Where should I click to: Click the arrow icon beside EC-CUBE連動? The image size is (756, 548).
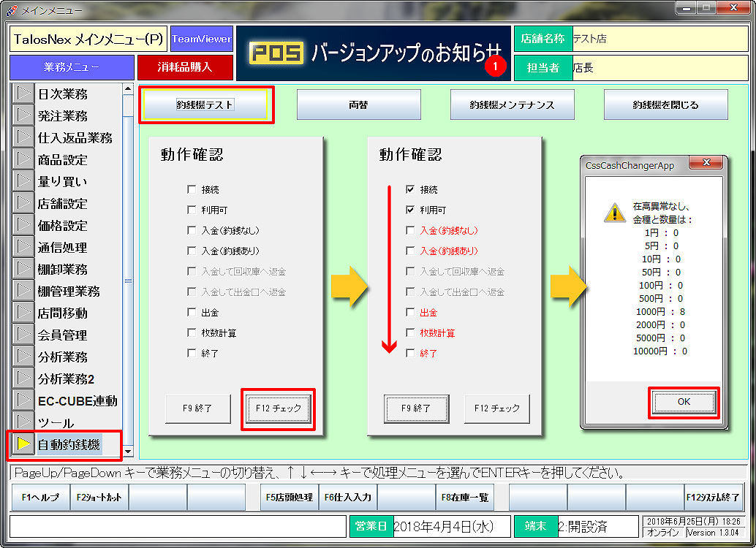point(23,400)
